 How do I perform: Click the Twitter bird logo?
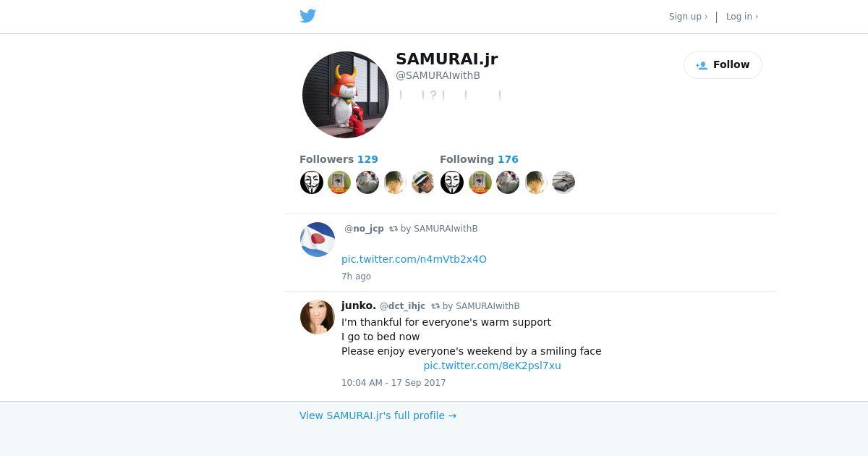tap(308, 16)
